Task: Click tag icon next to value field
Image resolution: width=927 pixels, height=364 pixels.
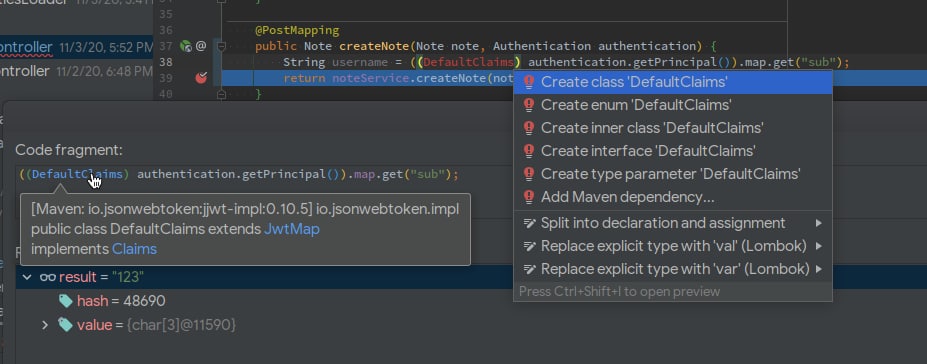Action: click(65, 325)
